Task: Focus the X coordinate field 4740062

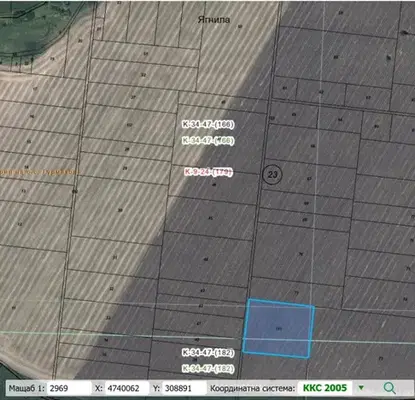Action: [127, 388]
